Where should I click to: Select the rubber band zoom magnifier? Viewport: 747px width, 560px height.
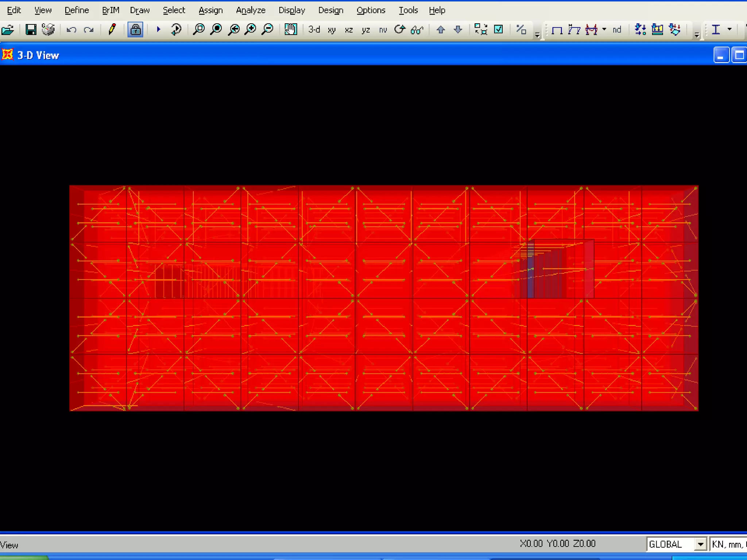(x=199, y=30)
